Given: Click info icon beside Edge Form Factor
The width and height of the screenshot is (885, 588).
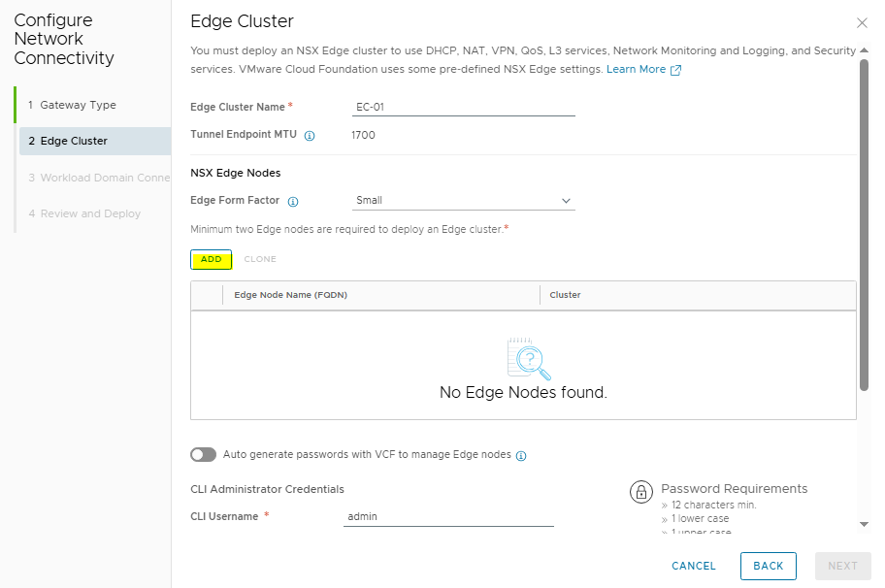Looking at the screenshot, I should coord(293,202).
